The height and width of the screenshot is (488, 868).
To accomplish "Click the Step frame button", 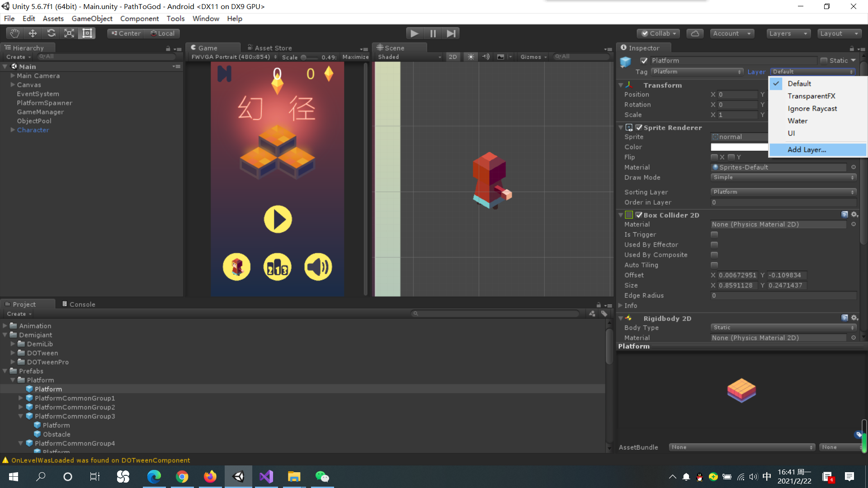I will [451, 33].
